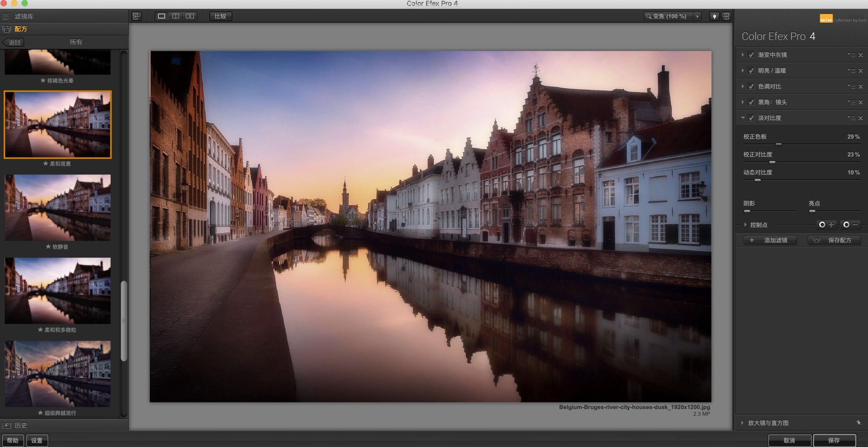This screenshot has width=868, height=447.
Task: Click the 阴影 shadows slider handle
Action: (747, 211)
